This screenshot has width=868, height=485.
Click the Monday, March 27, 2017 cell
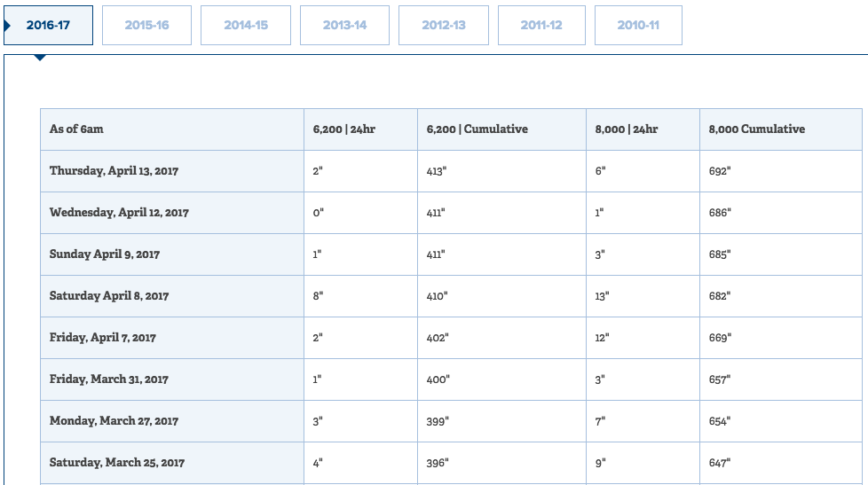[x=172, y=421]
